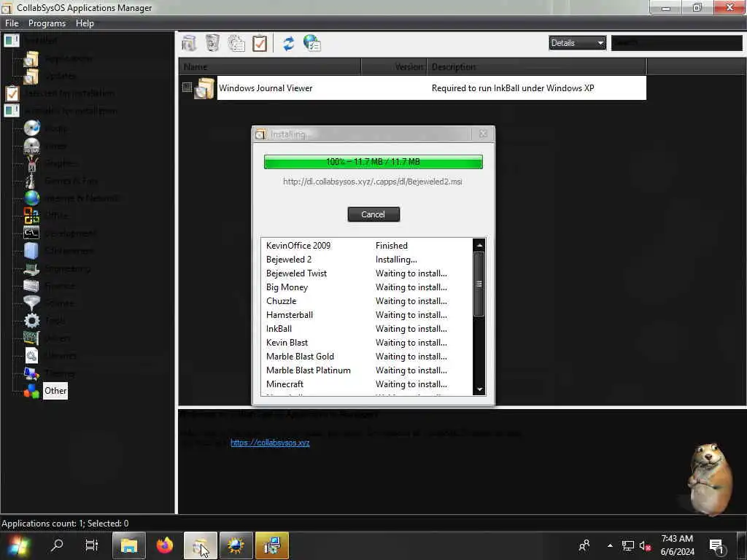Select the Themes category

pyautogui.click(x=50, y=373)
